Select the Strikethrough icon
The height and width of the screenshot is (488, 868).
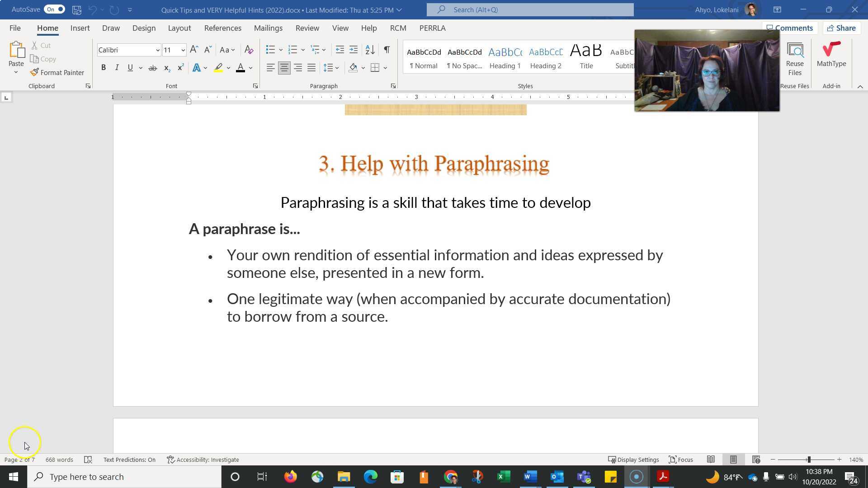153,67
